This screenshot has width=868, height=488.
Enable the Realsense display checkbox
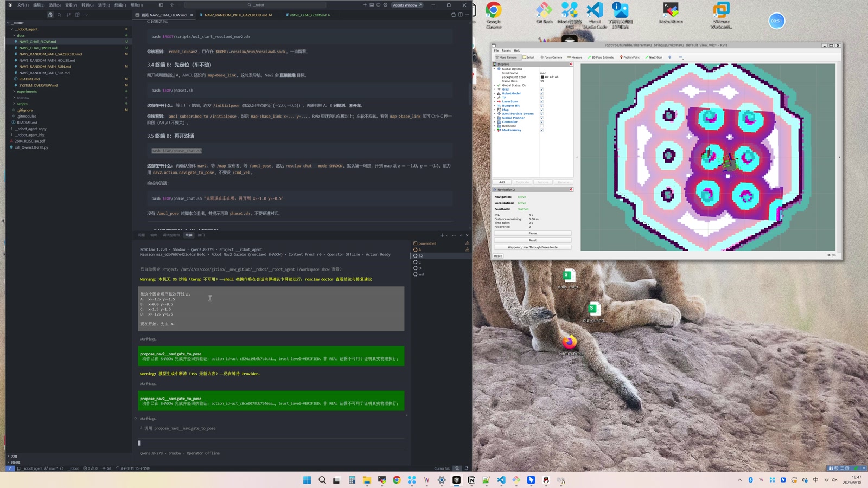click(541, 126)
